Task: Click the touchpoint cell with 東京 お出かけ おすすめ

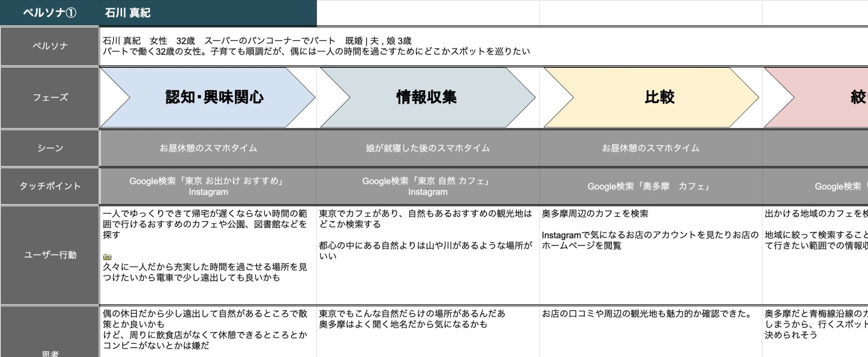Action: coord(208,186)
